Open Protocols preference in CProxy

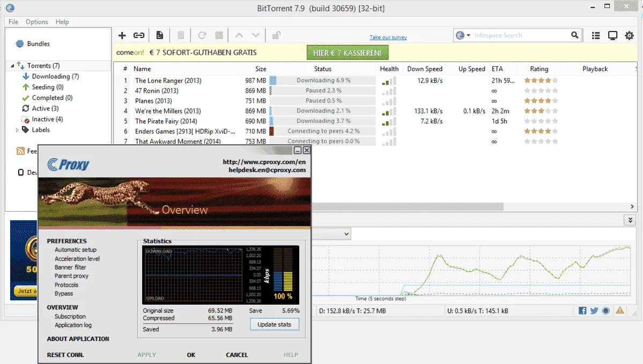[66, 285]
